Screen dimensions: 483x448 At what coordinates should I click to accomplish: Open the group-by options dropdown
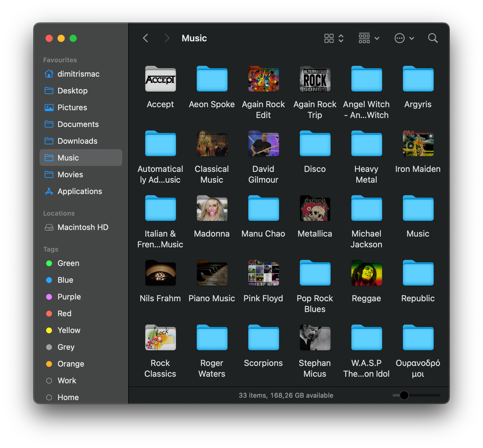point(369,38)
